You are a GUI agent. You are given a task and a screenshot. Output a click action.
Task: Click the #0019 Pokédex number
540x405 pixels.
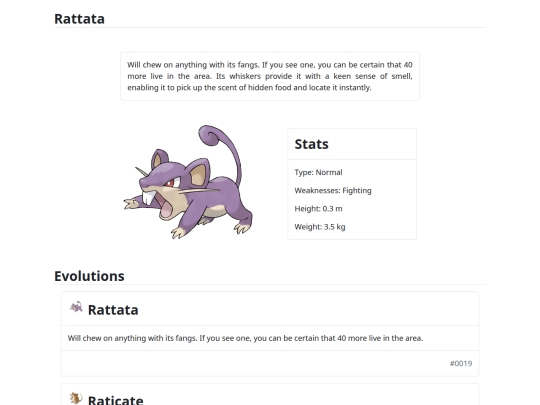[461, 363]
